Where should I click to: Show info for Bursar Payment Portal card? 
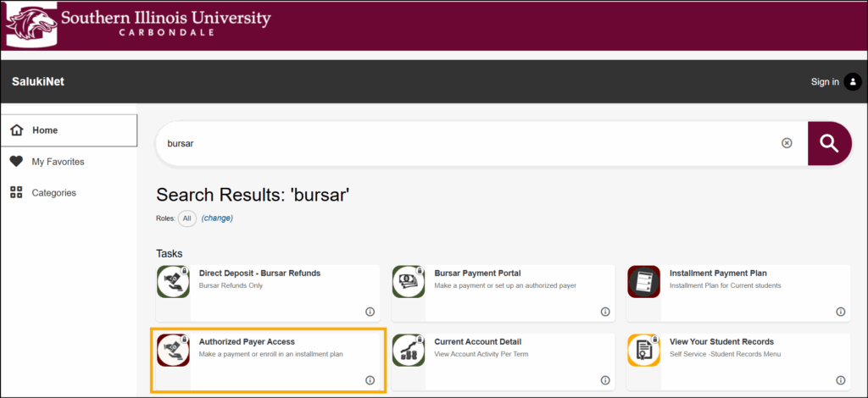point(605,312)
